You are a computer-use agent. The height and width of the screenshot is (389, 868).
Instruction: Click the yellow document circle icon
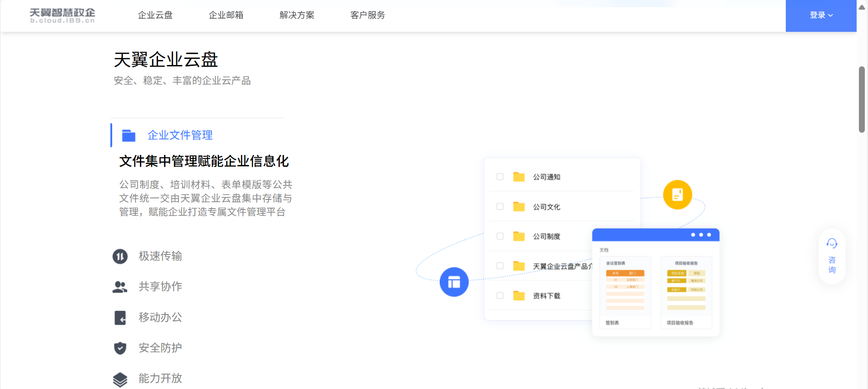click(677, 195)
